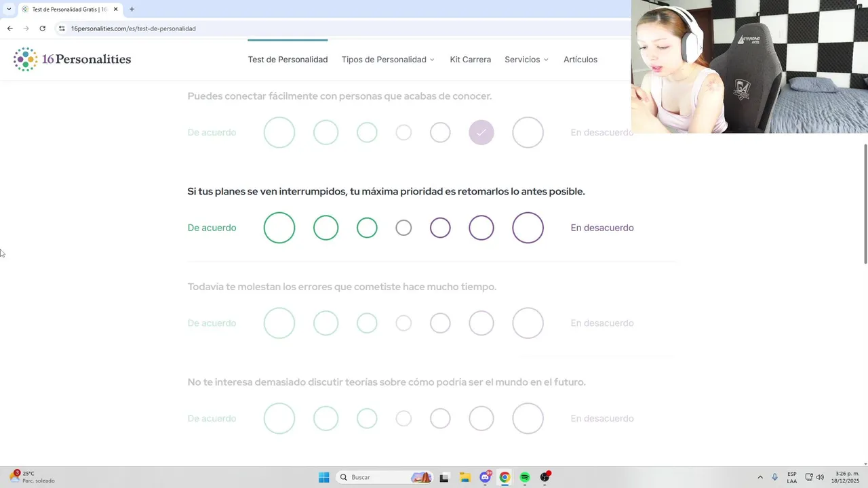Select strongest agree for interrupted plans question

(279, 228)
